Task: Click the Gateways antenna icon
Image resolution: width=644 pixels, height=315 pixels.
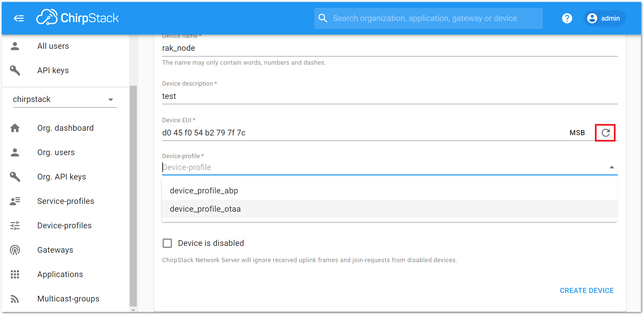Action: [15, 250]
